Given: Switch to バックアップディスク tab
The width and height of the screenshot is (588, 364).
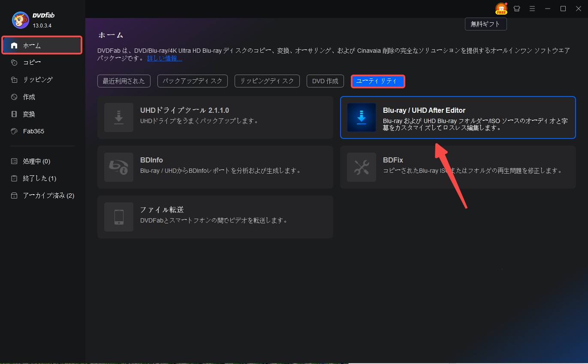Looking at the screenshot, I should tap(192, 81).
